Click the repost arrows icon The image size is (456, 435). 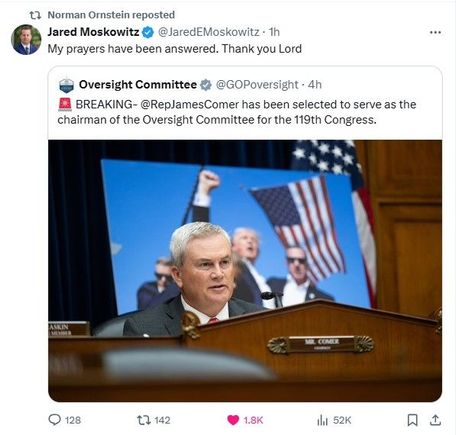[x=143, y=420]
